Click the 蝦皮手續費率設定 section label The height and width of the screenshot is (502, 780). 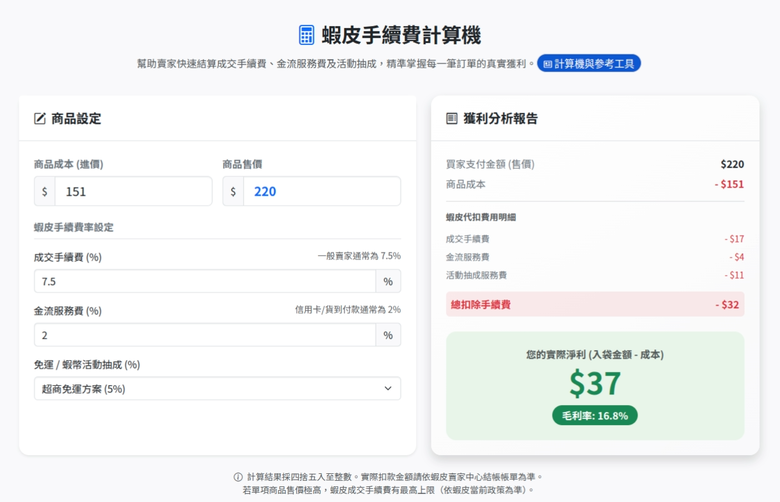pos(74,227)
